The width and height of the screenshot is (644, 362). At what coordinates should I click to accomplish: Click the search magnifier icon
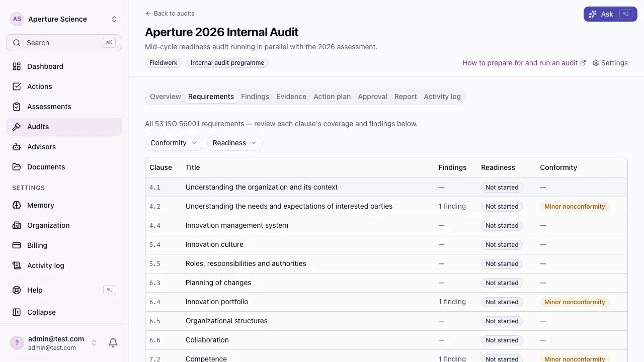click(17, 43)
